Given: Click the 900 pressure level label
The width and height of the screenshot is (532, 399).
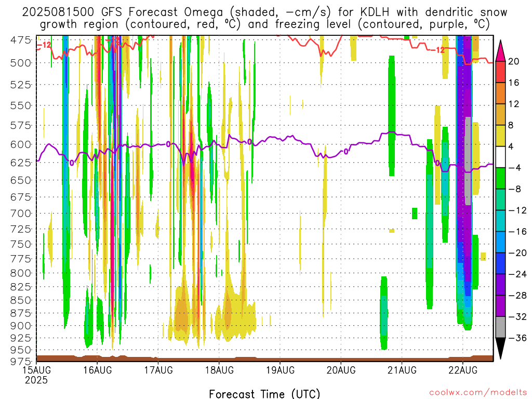Looking at the screenshot, I should pos(21,326).
